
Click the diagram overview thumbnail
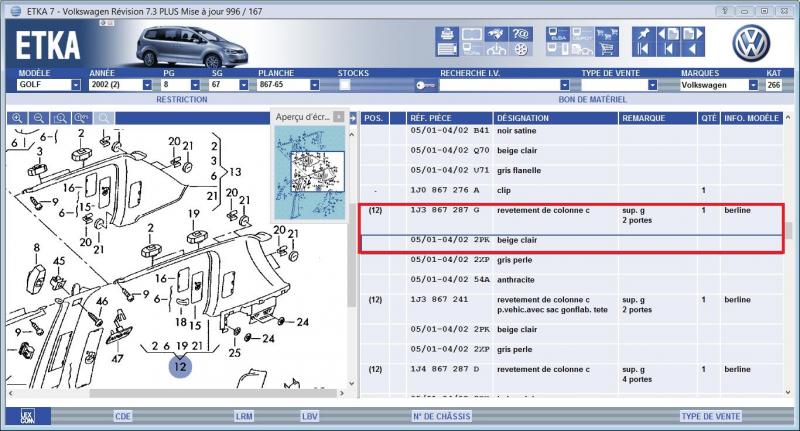310,172
